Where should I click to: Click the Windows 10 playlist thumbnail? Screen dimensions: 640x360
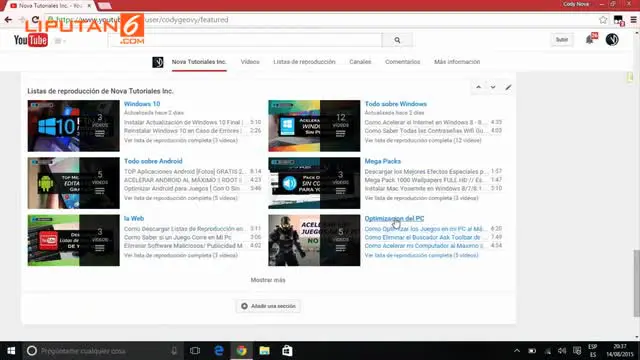point(73,126)
